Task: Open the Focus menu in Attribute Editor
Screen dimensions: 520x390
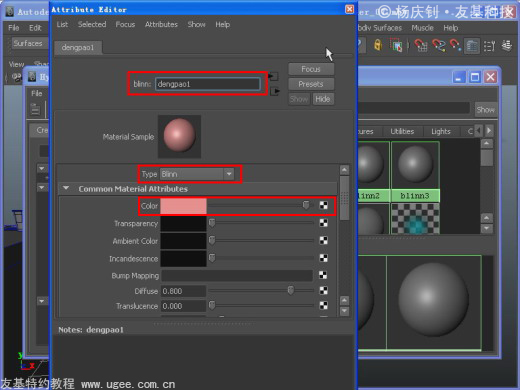Action: click(125, 24)
